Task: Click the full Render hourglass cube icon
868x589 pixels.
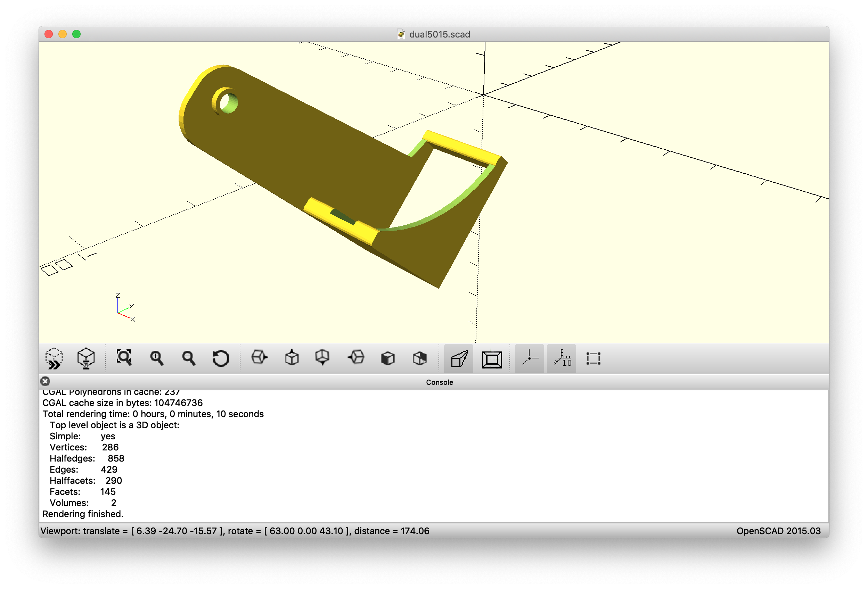Action: pos(86,358)
